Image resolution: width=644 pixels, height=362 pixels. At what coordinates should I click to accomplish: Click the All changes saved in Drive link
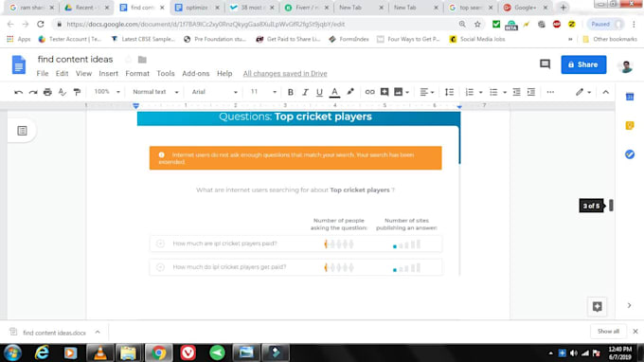pos(285,74)
